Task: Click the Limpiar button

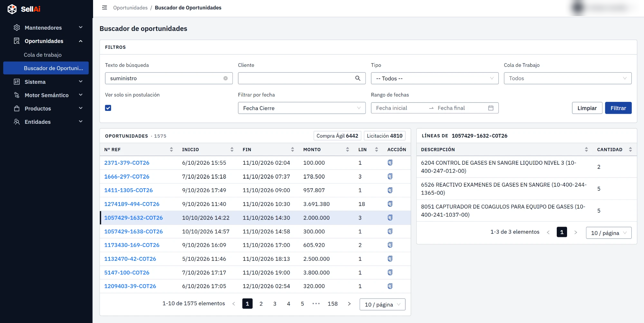Action: (587, 108)
